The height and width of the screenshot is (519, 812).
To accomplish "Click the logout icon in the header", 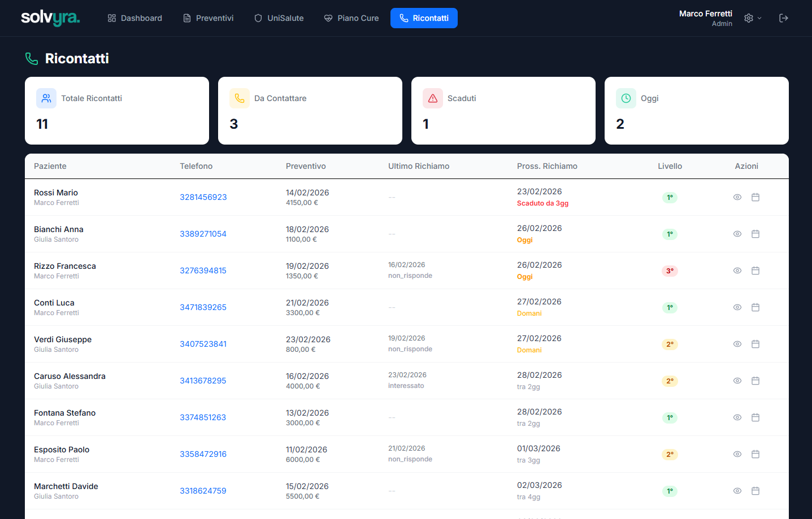I will 783,18.
